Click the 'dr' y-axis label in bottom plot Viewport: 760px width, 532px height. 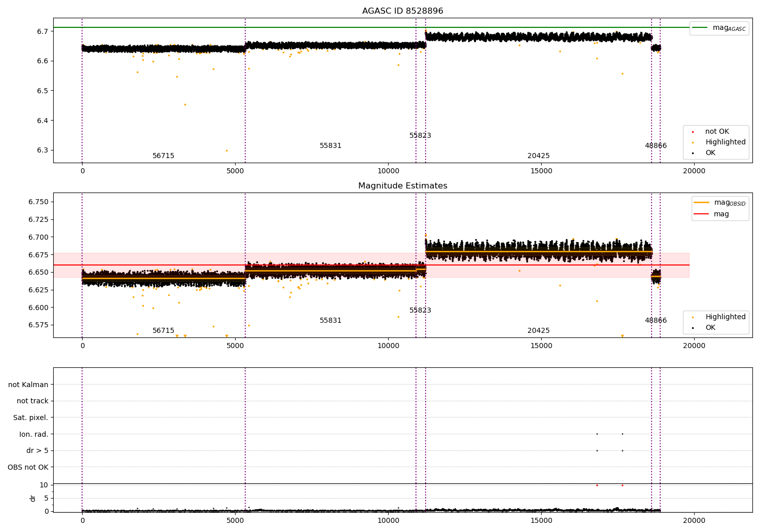33,498
